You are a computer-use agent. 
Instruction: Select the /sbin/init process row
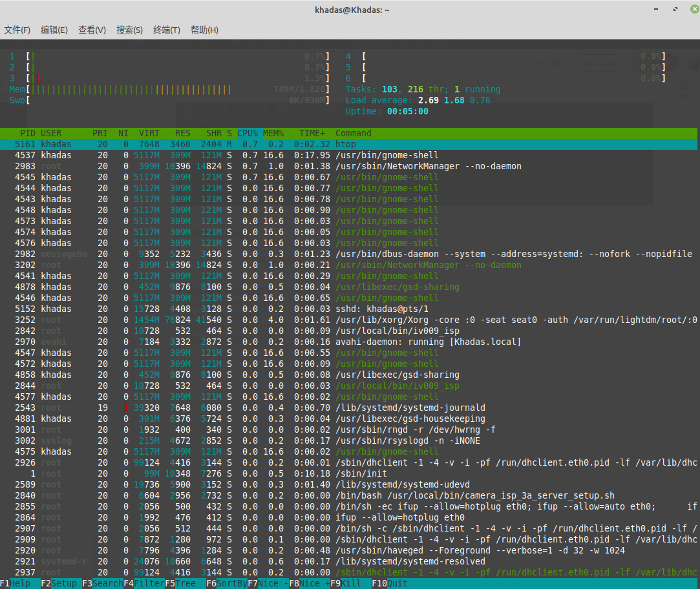pyautogui.click(x=348, y=474)
